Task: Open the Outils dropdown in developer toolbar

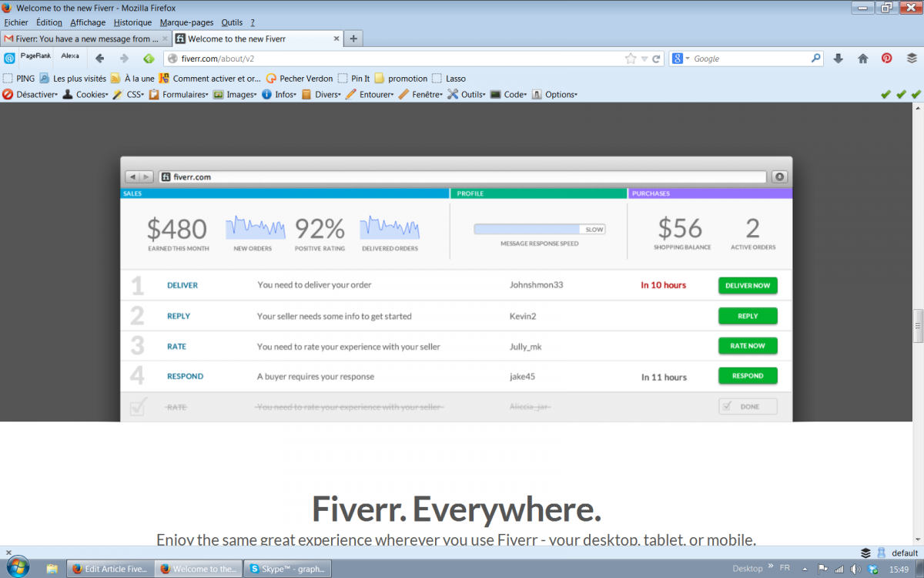Action: tap(467, 94)
